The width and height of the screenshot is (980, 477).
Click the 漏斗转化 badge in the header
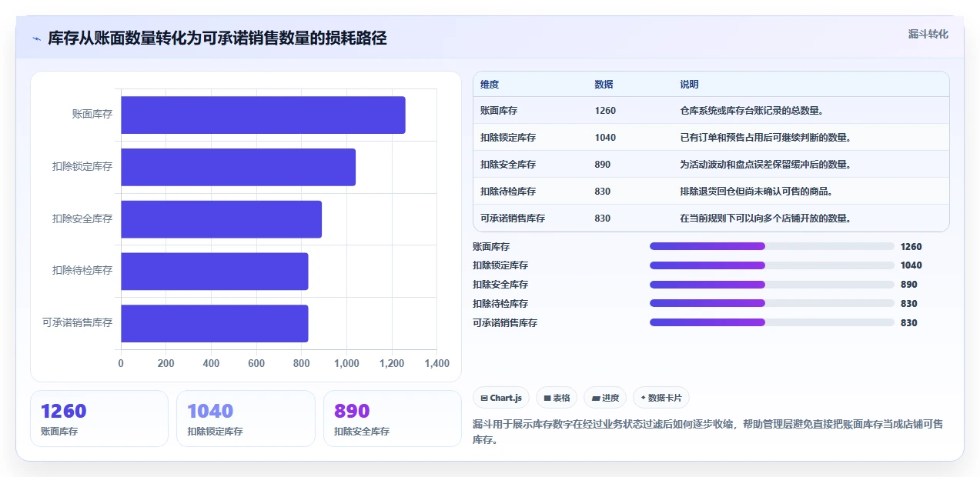[x=928, y=35]
